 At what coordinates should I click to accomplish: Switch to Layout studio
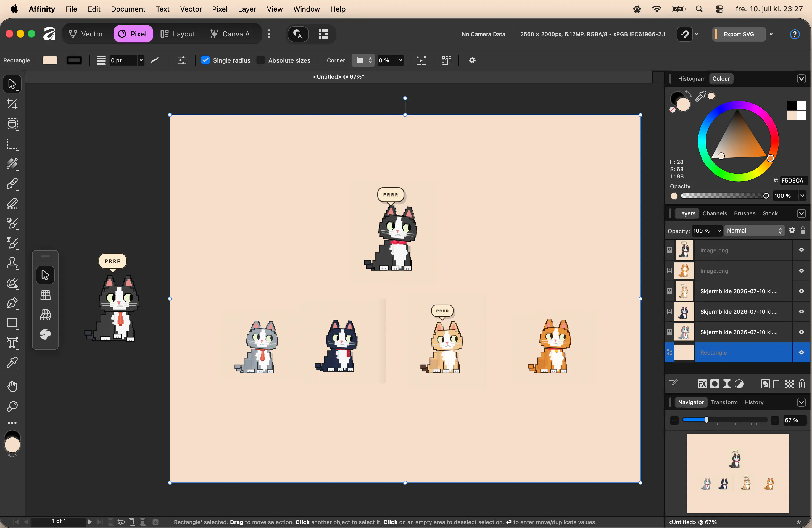coord(178,34)
